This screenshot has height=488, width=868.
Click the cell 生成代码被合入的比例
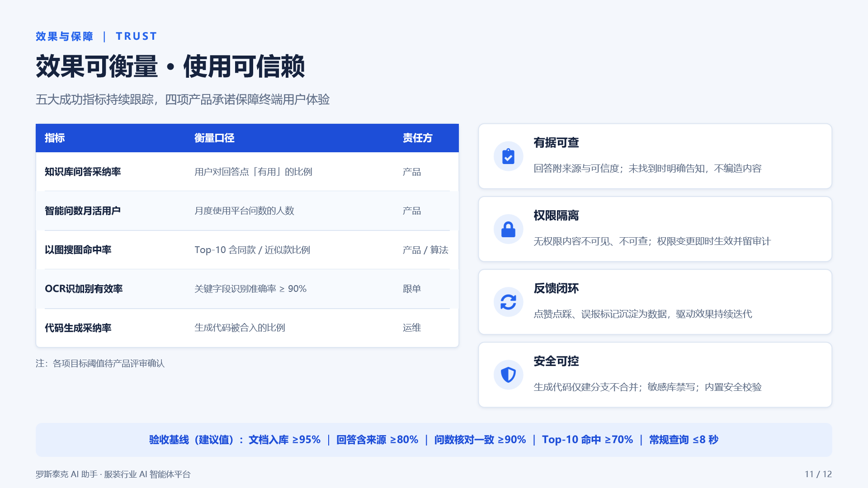click(x=240, y=328)
